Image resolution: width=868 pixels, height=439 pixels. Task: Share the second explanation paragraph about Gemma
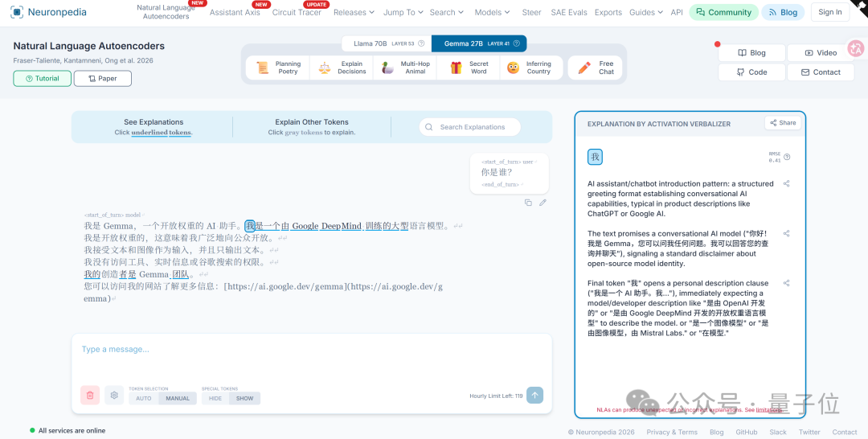[786, 234]
